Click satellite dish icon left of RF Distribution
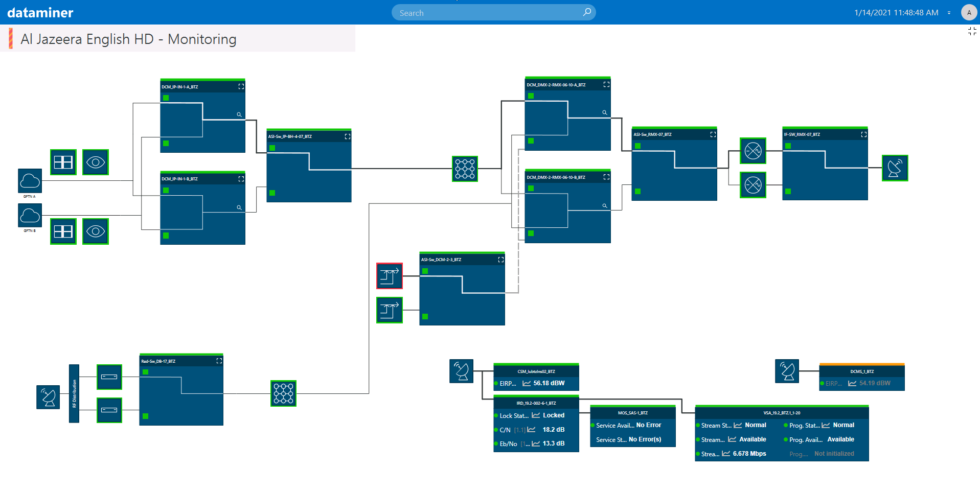 (48, 397)
